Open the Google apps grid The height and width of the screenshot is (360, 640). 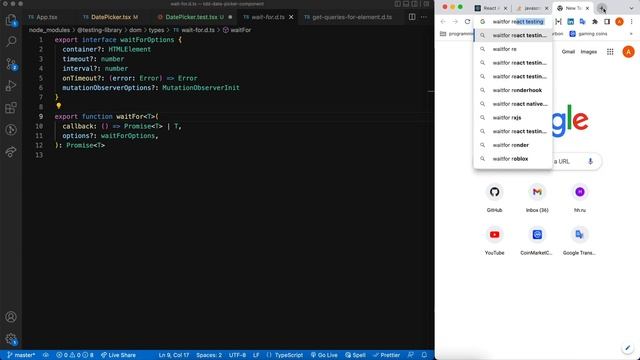point(610,52)
